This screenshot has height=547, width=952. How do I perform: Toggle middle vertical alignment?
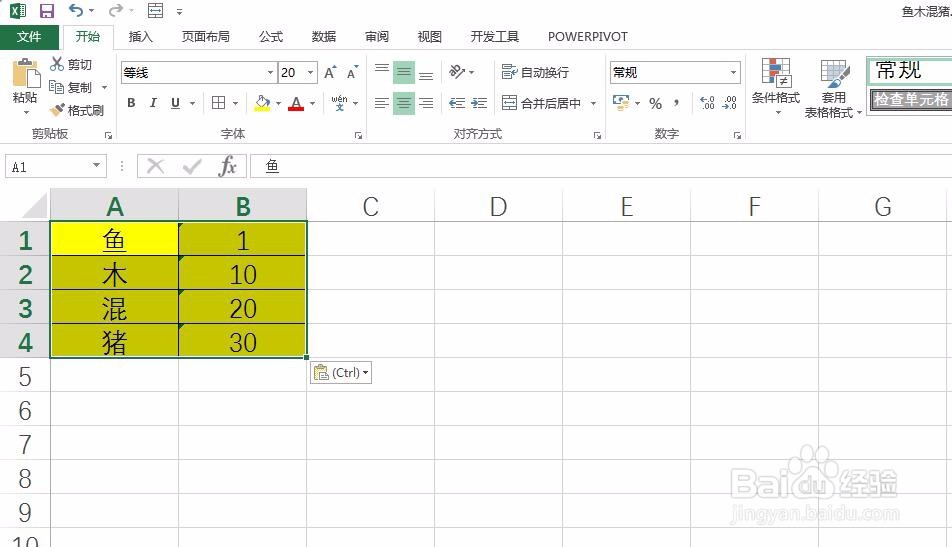tap(404, 72)
